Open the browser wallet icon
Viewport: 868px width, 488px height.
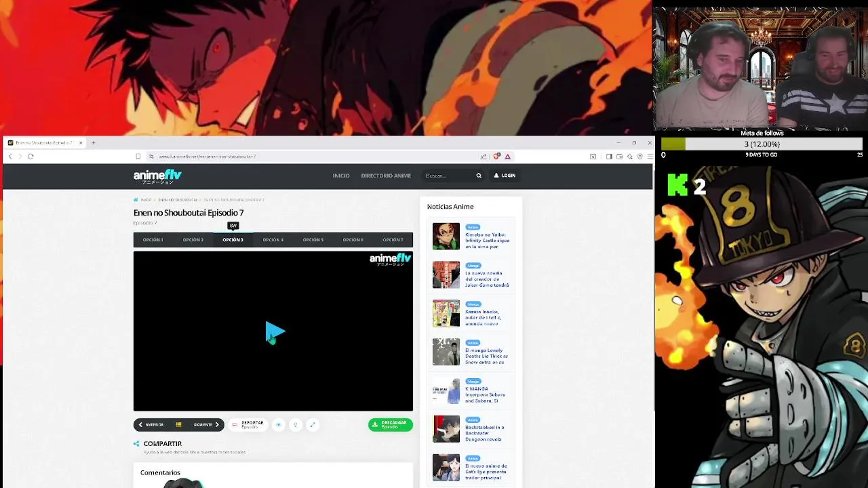click(619, 157)
